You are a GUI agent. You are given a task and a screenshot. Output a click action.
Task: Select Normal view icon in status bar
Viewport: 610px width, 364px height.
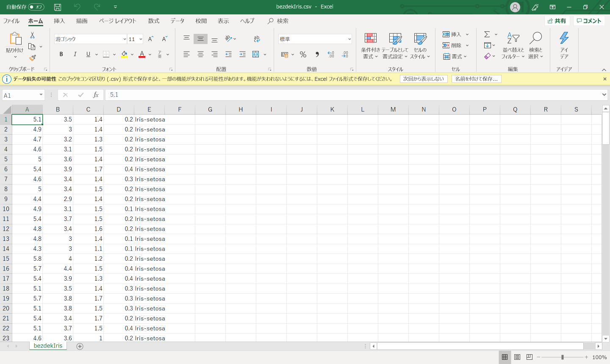pos(505,357)
